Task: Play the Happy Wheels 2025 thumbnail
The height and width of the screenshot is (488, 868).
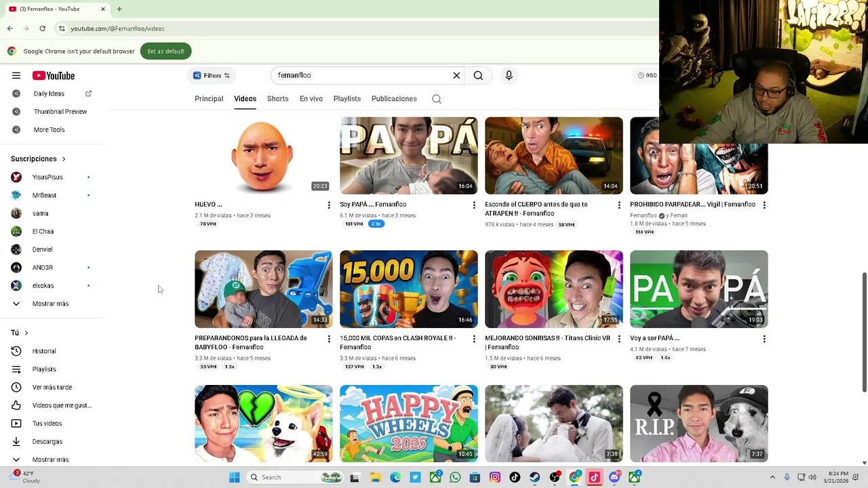Action: coord(408,424)
